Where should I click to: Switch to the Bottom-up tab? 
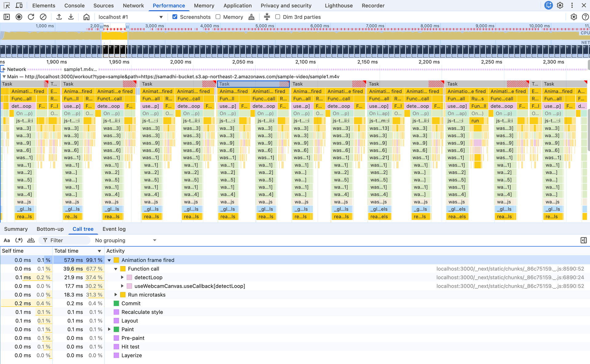pyautogui.click(x=50, y=229)
